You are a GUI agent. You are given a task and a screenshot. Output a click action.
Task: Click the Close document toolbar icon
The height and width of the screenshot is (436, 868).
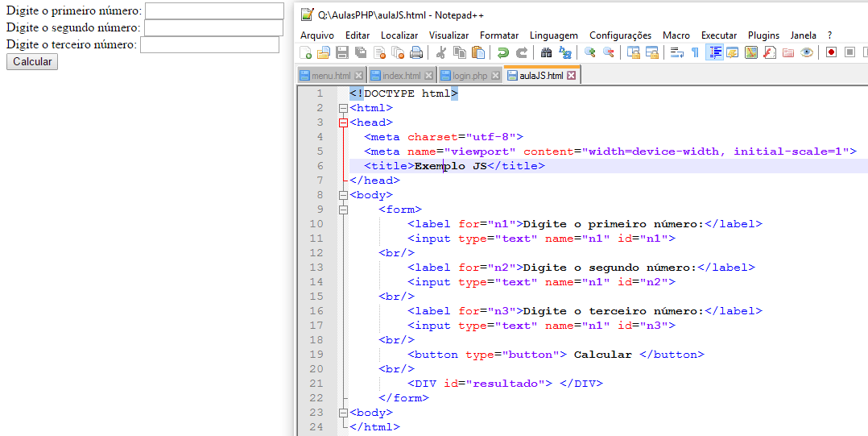pos(379,52)
